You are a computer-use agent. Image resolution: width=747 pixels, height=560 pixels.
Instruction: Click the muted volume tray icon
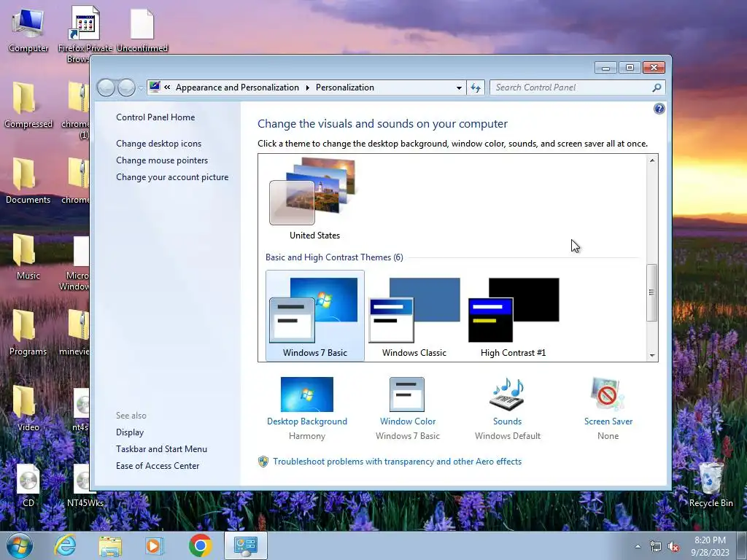click(x=673, y=546)
